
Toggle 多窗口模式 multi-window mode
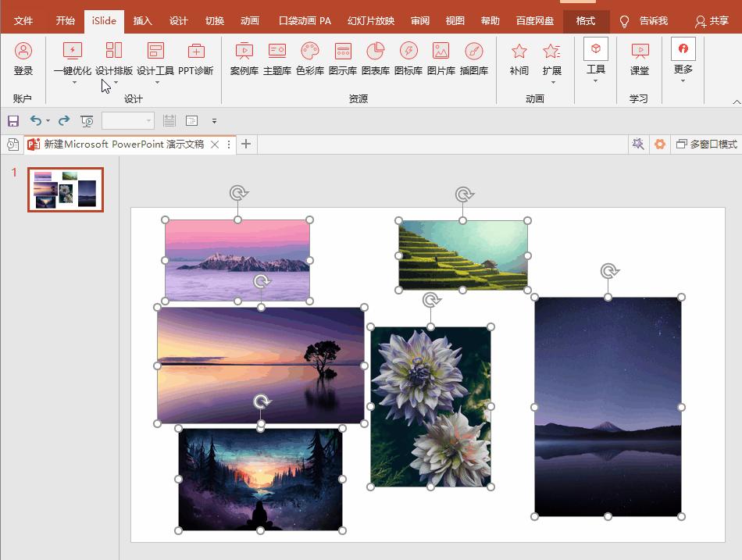(x=706, y=144)
